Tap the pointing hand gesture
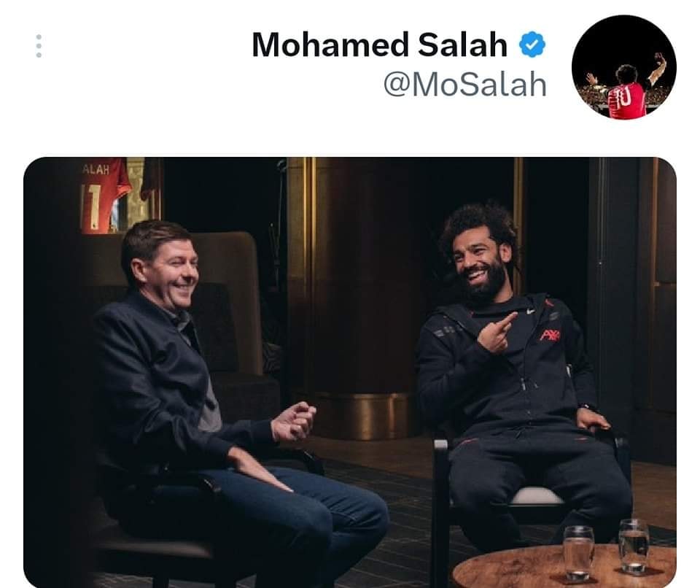Screen dimensions: 700x588 tap(497, 333)
